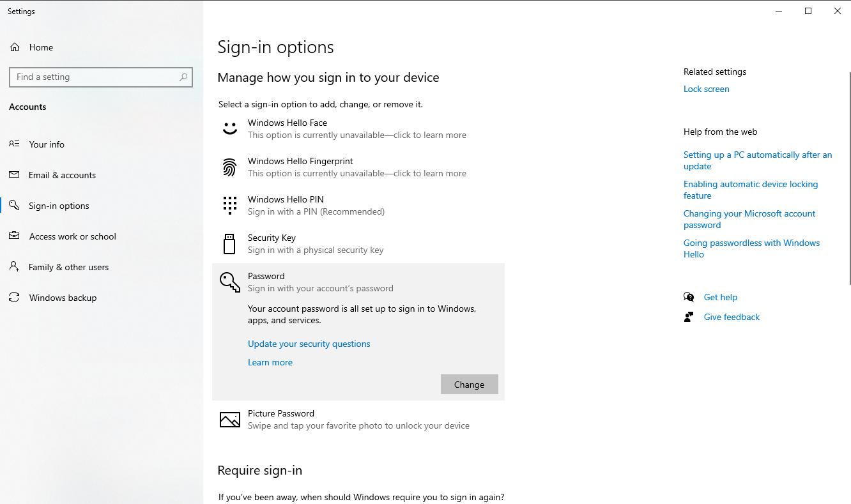Screen dimensions: 851x504
Task: Click the Give feedback person icon
Action: coord(689,317)
